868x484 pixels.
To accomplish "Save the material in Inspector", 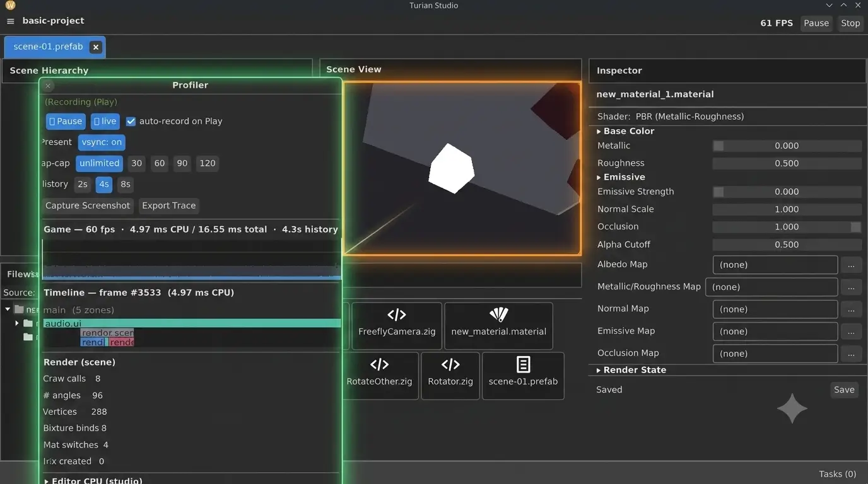I will coord(844,390).
